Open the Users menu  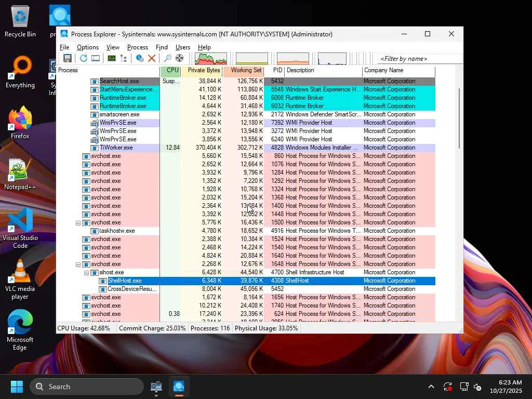pyautogui.click(x=182, y=47)
